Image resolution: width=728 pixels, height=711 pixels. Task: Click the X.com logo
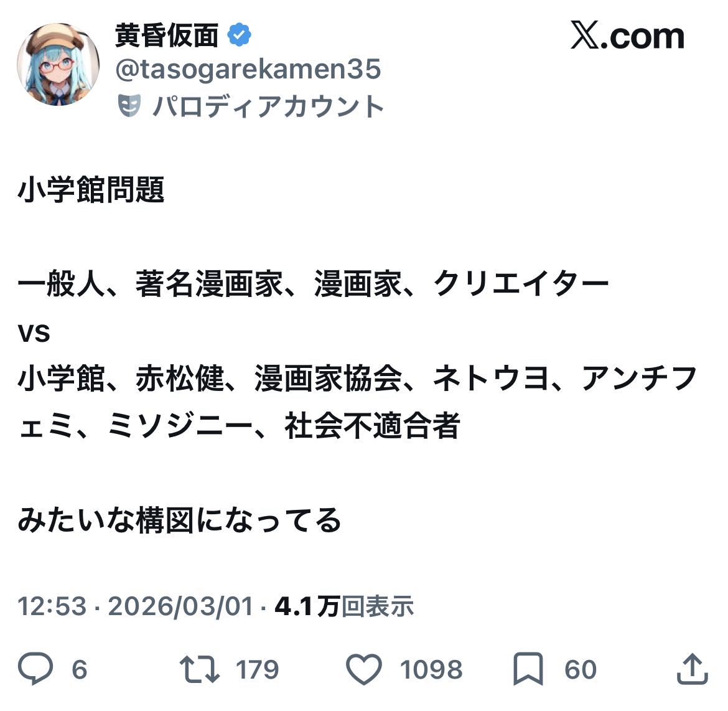[627, 36]
